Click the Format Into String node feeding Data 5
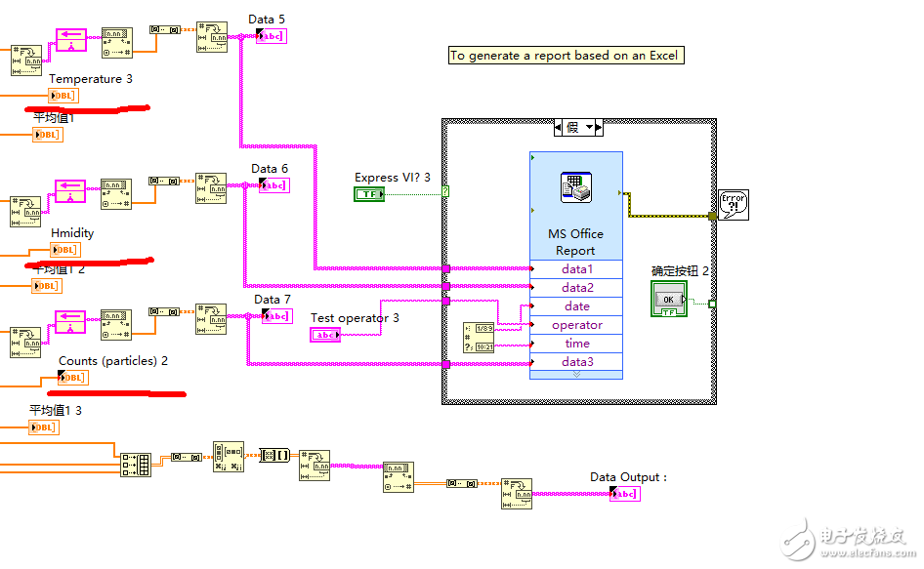The image size is (924, 569). point(213,37)
